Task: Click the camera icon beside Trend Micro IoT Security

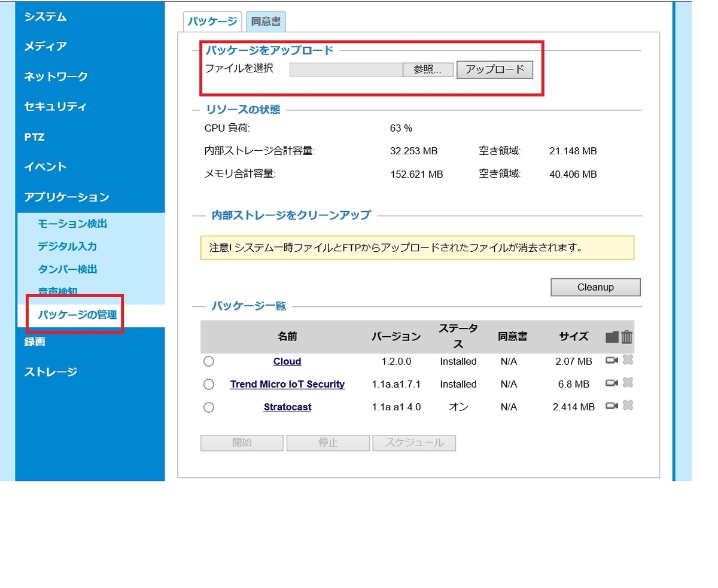Action: click(612, 383)
